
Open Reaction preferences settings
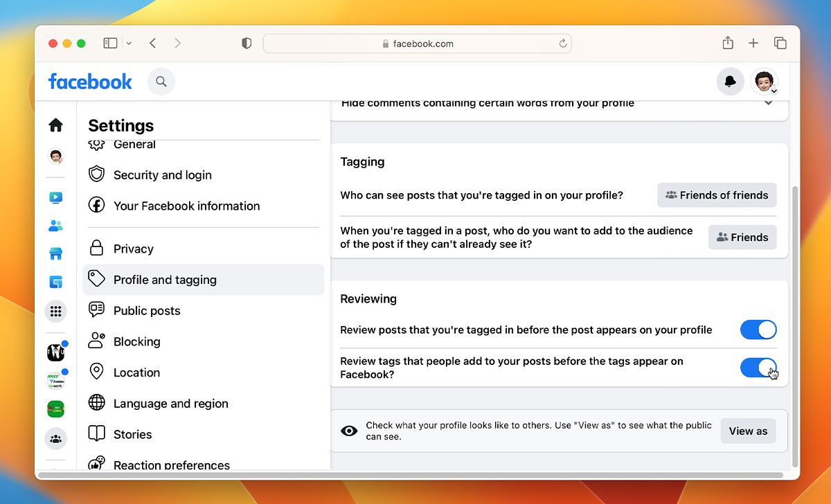[203, 462]
